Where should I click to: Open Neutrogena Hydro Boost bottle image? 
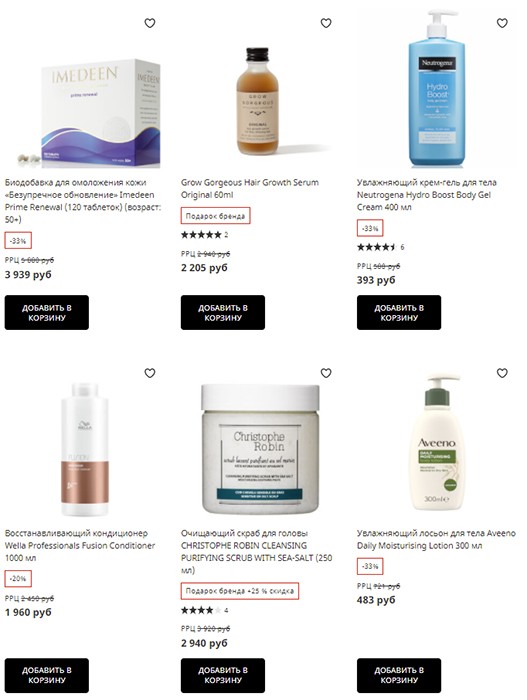[436, 89]
